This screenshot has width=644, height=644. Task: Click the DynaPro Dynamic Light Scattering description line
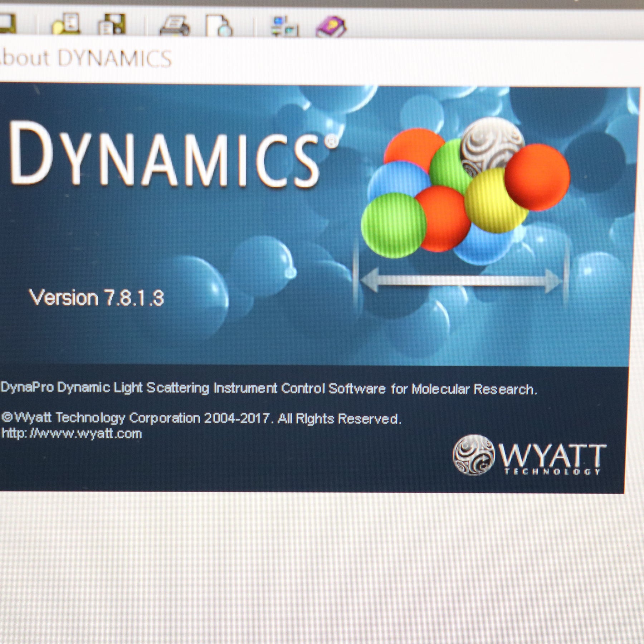pyautogui.click(x=269, y=389)
